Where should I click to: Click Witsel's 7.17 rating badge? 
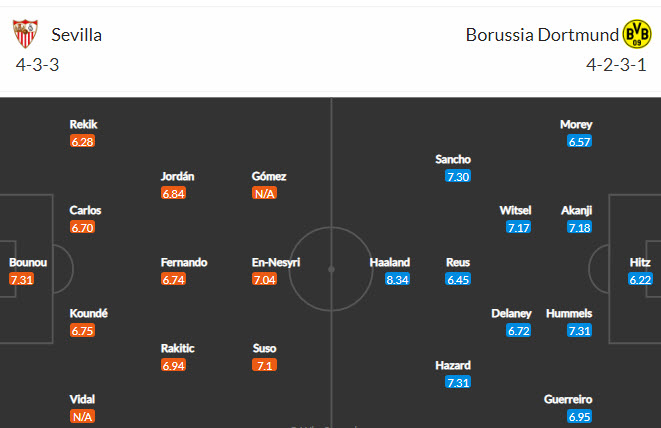click(519, 228)
